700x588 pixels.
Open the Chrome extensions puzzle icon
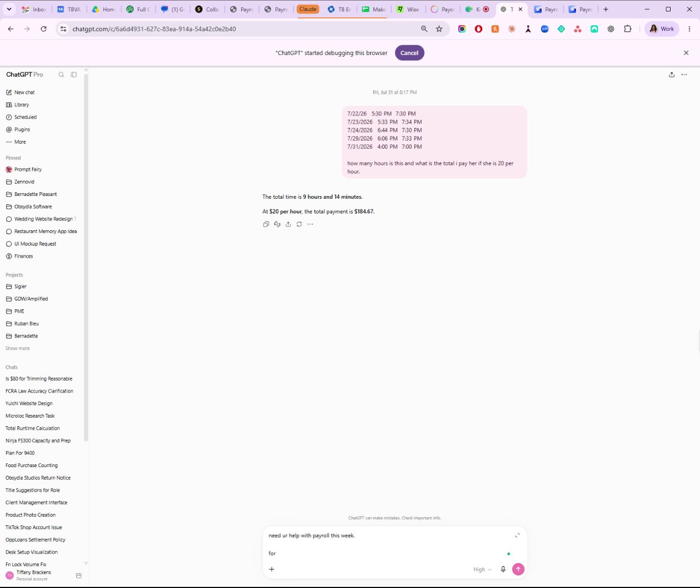click(x=628, y=29)
